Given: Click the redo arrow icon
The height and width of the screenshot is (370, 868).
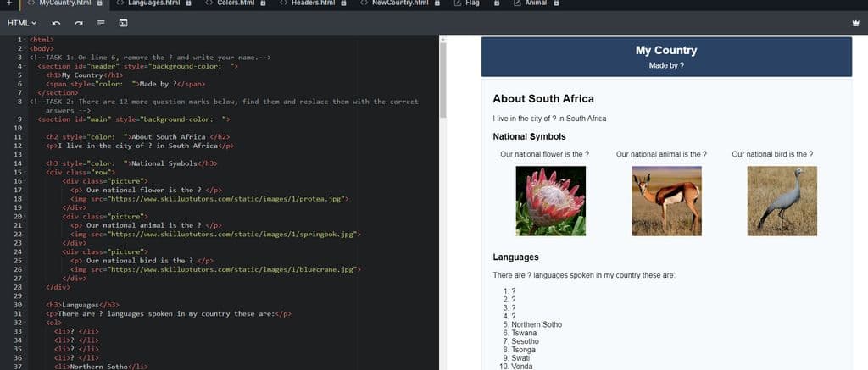Looking at the screenshot, I should [79, 22].
